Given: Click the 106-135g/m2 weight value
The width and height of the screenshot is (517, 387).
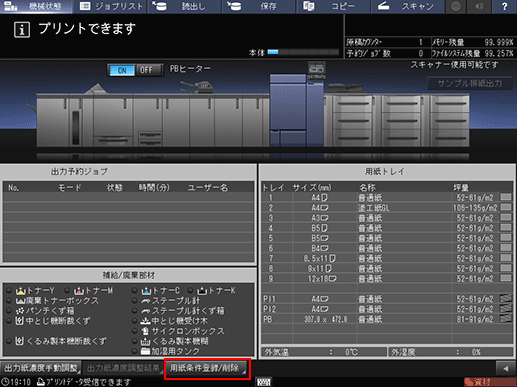Looking at the screenshot, I should point(475,208).
